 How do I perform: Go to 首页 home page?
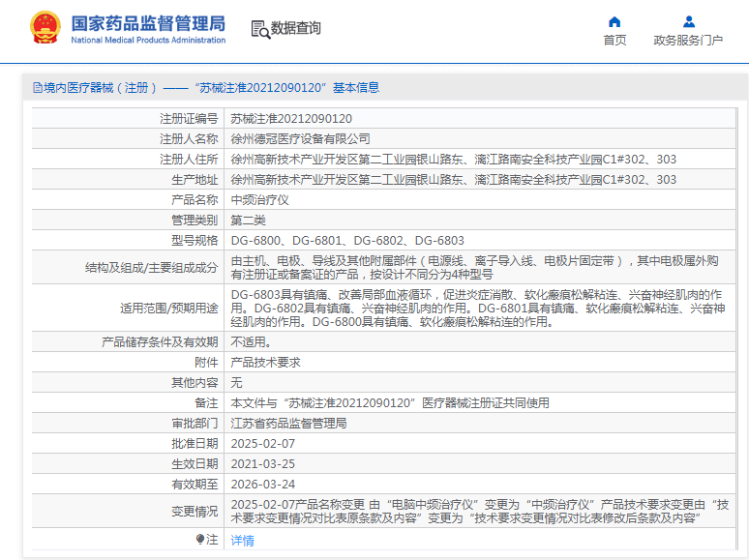(x=614, y=40)
